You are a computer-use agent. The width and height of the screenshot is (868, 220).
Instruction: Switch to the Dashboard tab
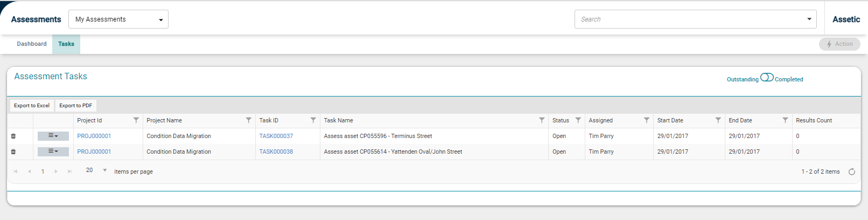[32, 44]
